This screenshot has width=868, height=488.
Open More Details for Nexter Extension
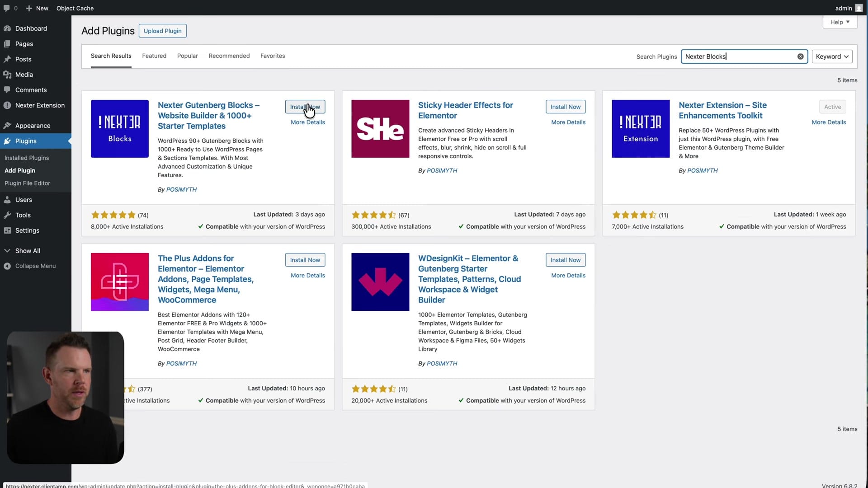829,122
